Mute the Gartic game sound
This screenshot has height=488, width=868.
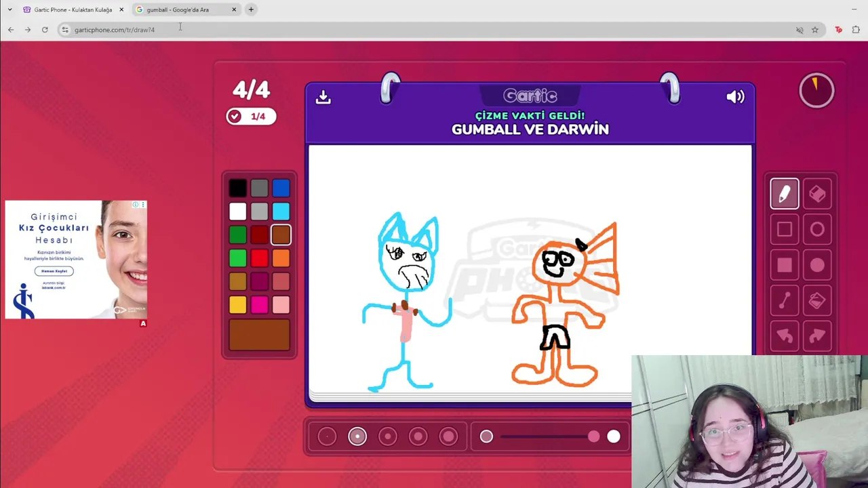pyautogui.click(x=735, y=97)
